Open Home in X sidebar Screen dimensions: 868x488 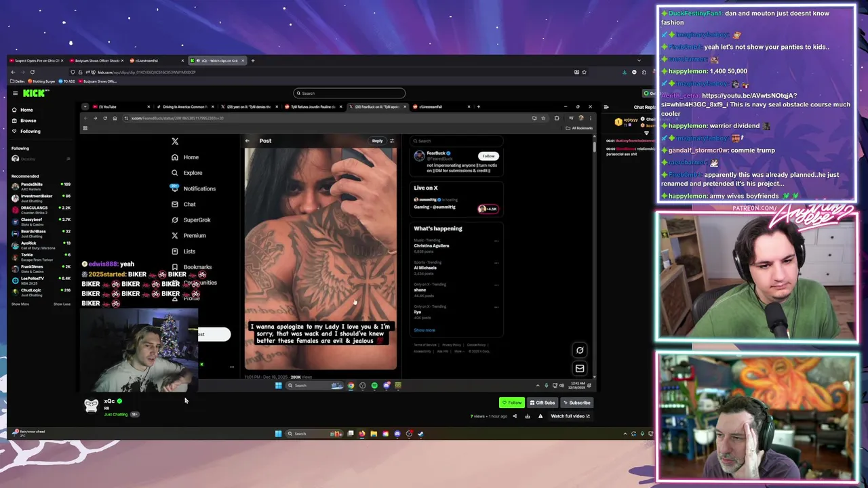[185, 157]
